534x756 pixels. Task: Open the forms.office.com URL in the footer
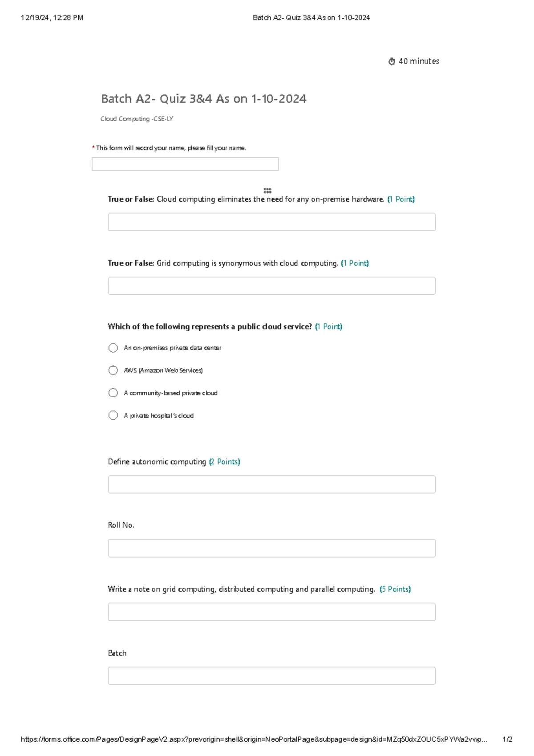click(254, 740)
